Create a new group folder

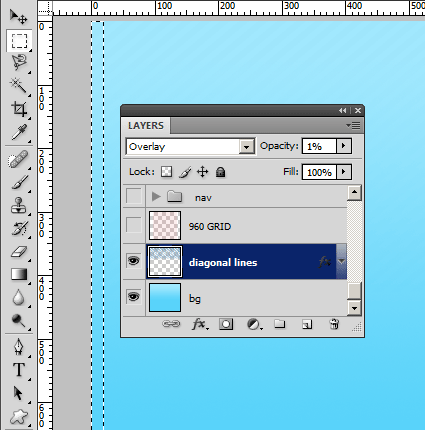coord(279,324)
